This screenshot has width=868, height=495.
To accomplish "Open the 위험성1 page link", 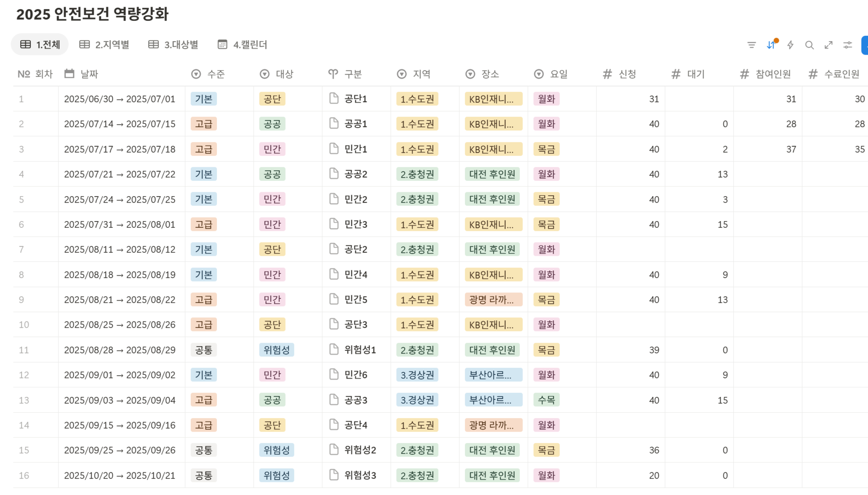I will [360, 350].
